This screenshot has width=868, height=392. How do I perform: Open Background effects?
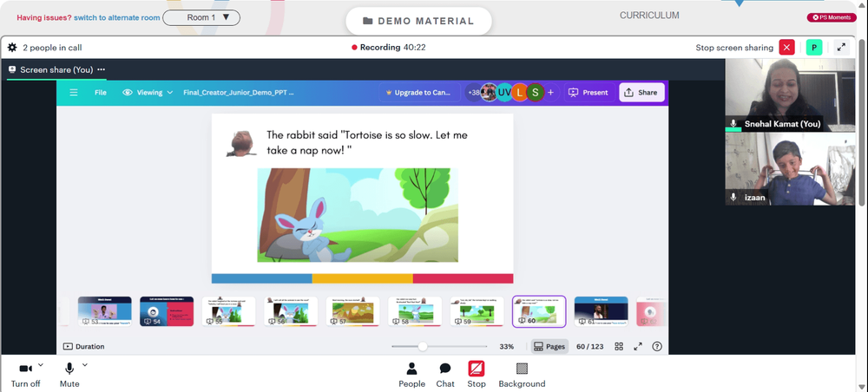click(522, 375)
